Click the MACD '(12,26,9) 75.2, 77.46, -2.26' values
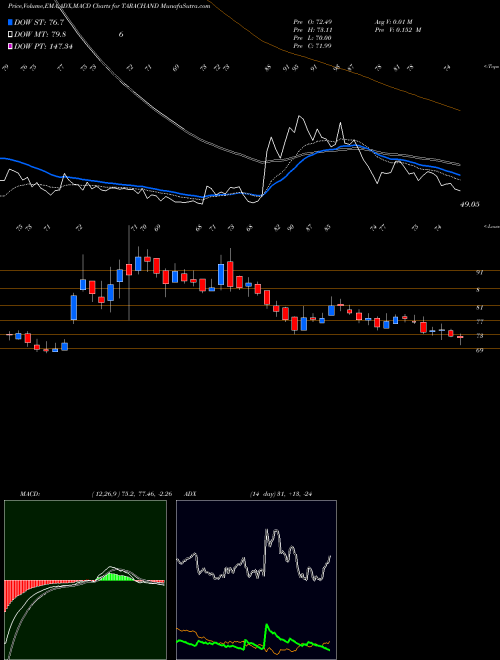The height and width of the screenshot is (660, 500). (x=131, y=494)
